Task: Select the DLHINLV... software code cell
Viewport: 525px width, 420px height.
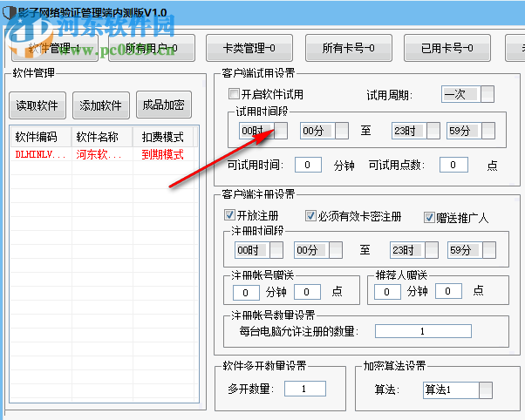Action: [x=41, y=154]
